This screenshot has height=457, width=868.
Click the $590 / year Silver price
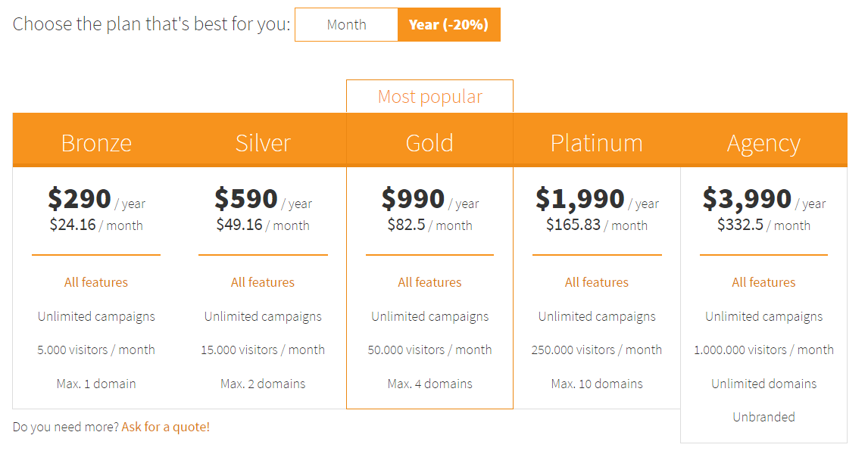263,199
